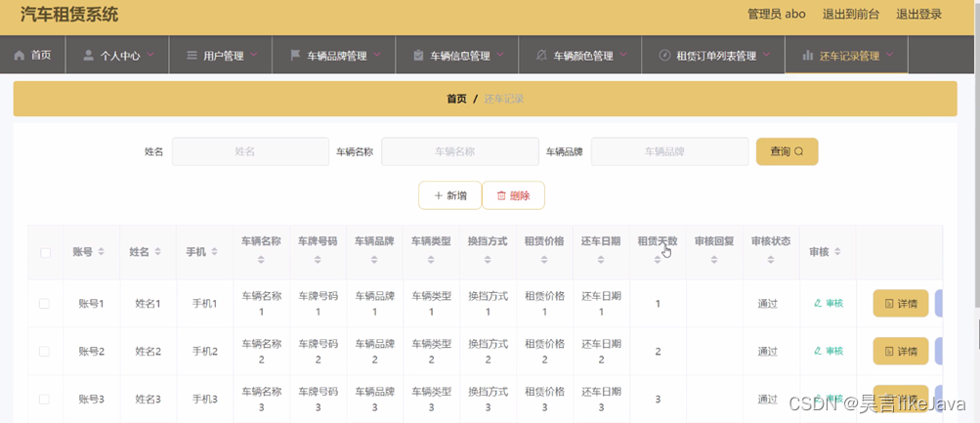The width and height of the screenshot is (980, 423).
Task: Click 退出登录 logout link
Action: click(918, 15)
